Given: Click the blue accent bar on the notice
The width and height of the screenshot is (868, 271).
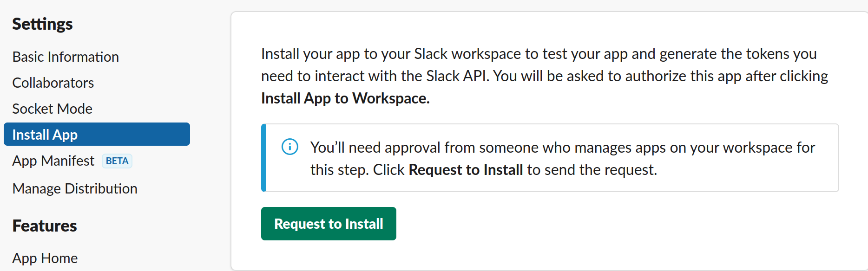Looking at the screenshot, I should (x=263, y=158).
